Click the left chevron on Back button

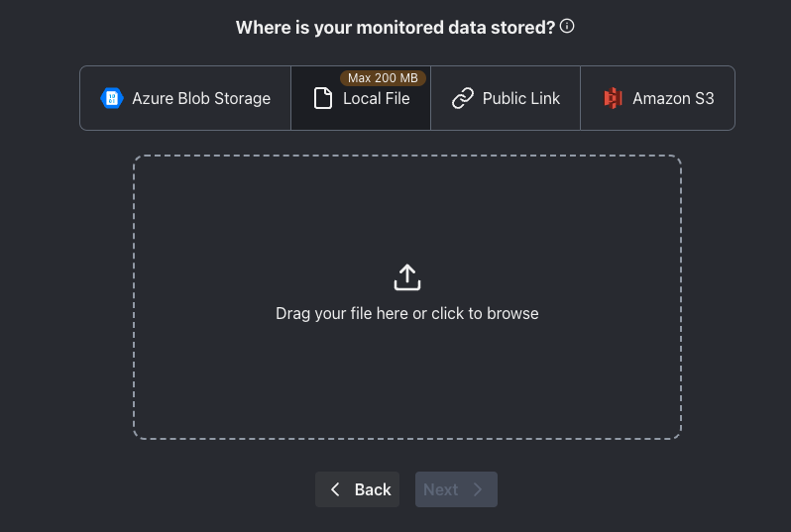[335, 489]
